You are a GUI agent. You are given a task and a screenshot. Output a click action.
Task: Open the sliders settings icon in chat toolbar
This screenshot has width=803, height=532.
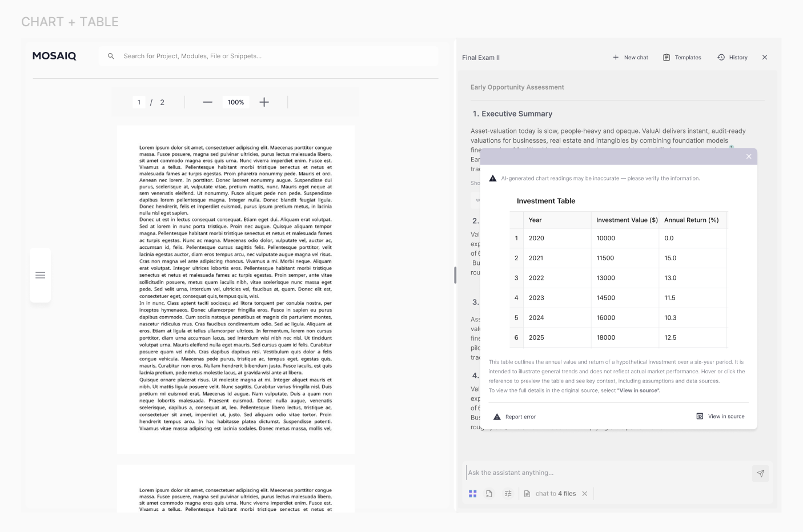[x=508, y=494]
